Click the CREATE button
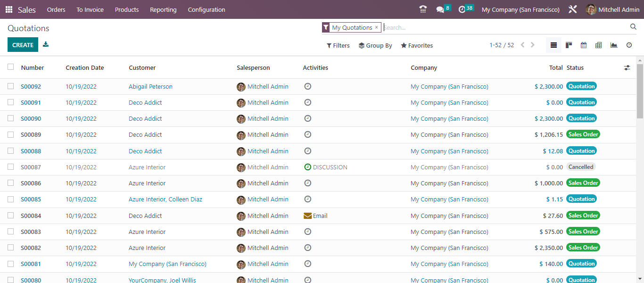644x283 pixels. click(x=23, y=45)
